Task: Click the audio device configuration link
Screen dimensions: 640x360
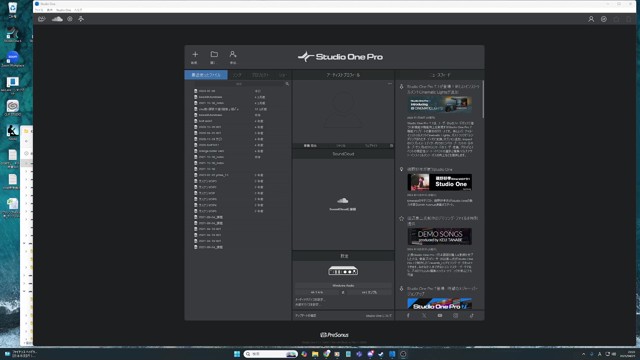Action: [310, 300]
